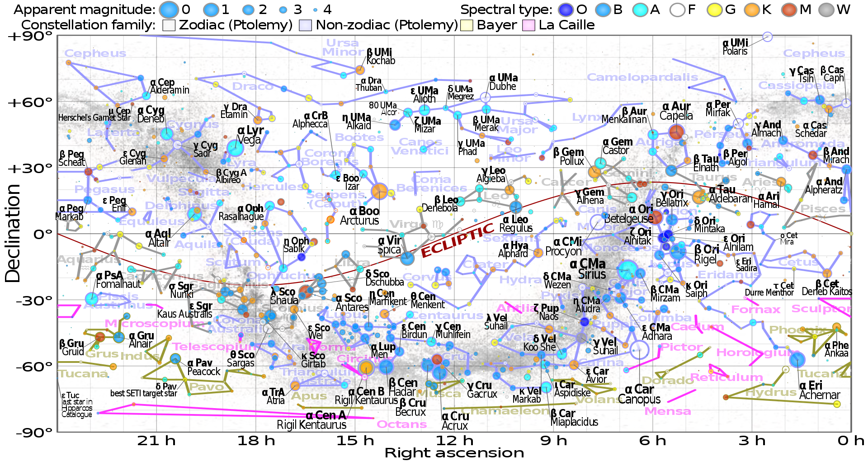Screen dimensions: 868x461
Task: Click the '21 h' right ascension tick label
Action: 157,441
